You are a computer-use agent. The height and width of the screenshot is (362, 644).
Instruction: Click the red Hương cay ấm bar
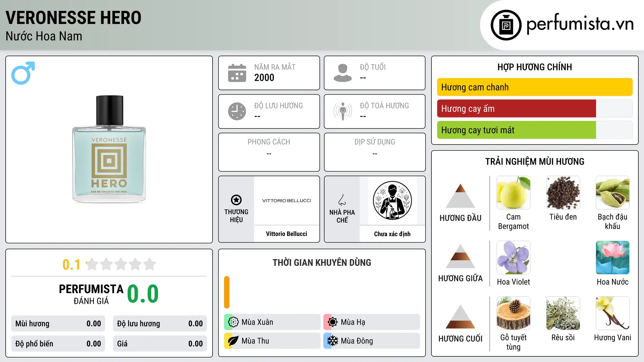(x=516, y=108)
